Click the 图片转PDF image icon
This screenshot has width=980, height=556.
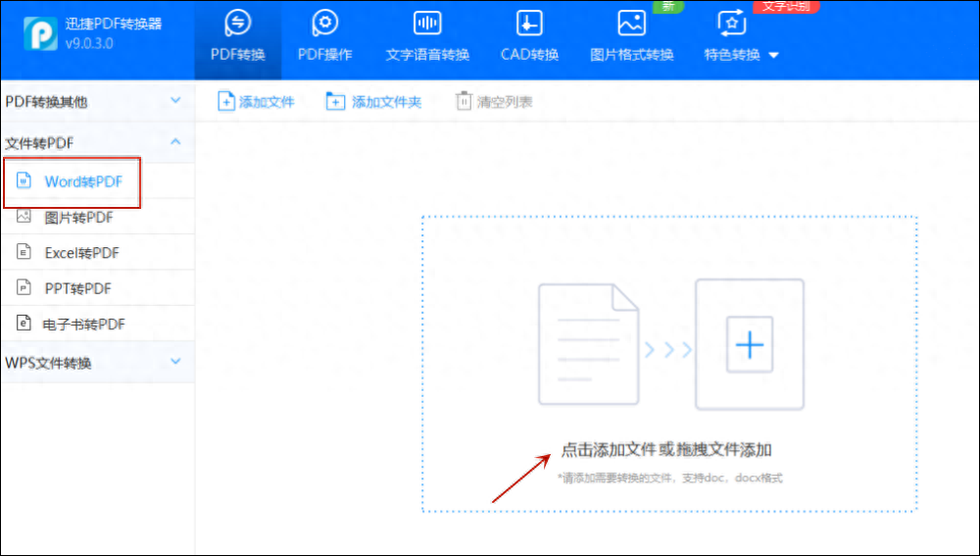coord(24,217)
